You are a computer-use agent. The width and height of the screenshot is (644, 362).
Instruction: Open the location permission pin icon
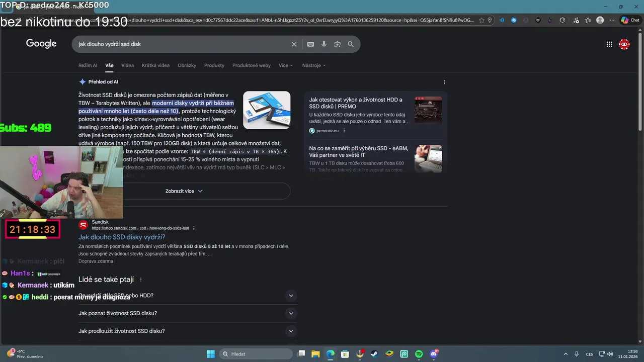tap(490, 20)
